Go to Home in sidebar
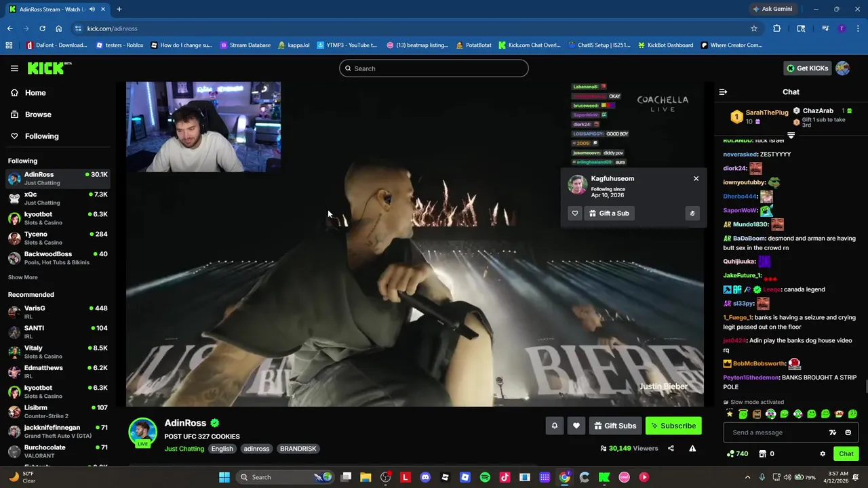868x488 pixels. click(35, 93)
